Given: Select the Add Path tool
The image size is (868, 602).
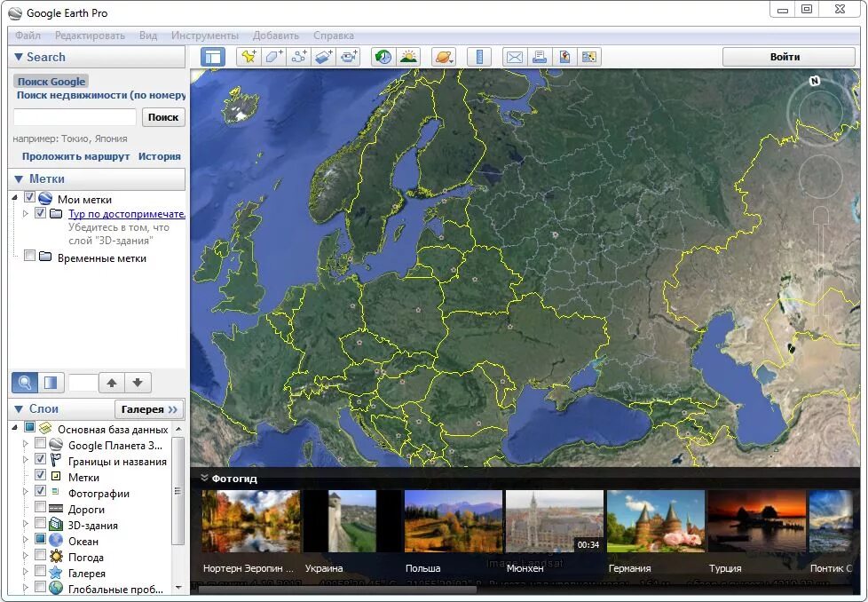Looking at the screenshot, I should [x=299, y=57].
